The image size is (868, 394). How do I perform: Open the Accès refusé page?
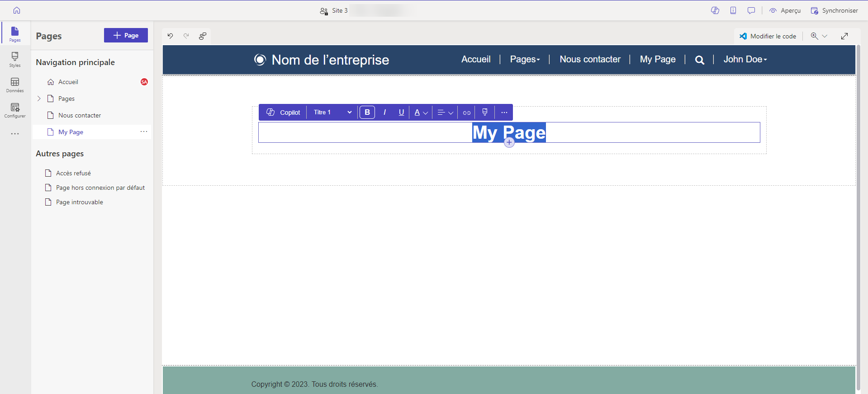(73, 173)
